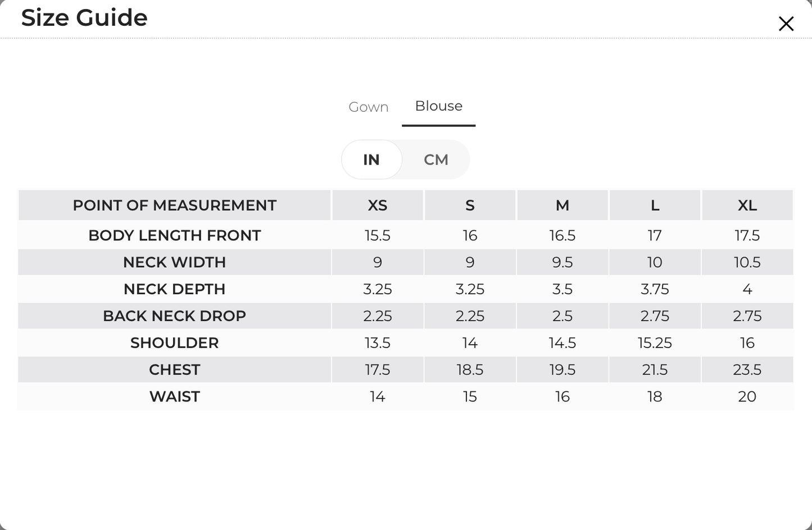Image resolution: width=812 pixels, height=530 pixels.
Task: Select the Body Length Front row label
Action: coord(175,235)
